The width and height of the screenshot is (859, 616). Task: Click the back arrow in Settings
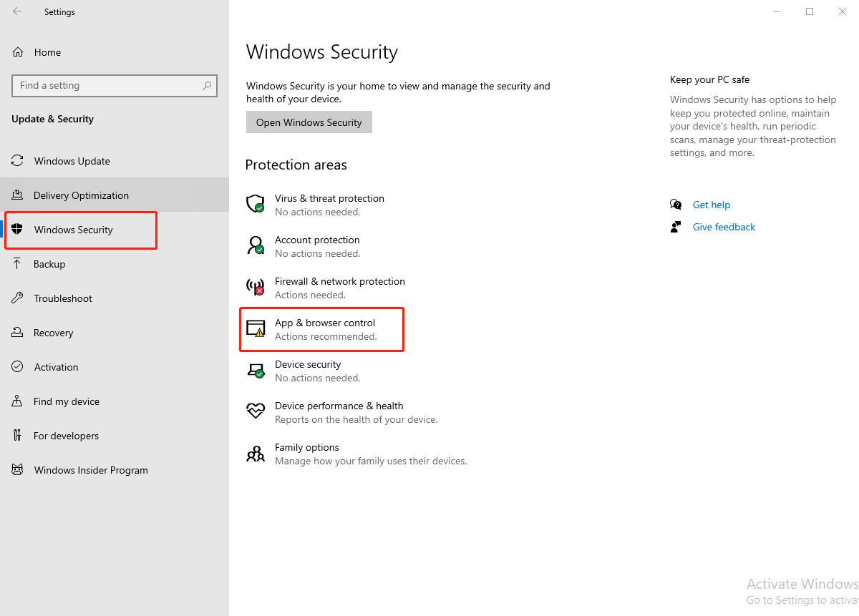[x=17, y=11]
